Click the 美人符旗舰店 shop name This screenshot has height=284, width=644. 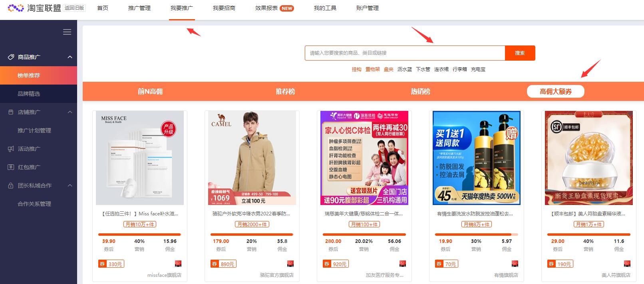pos(616,275)
